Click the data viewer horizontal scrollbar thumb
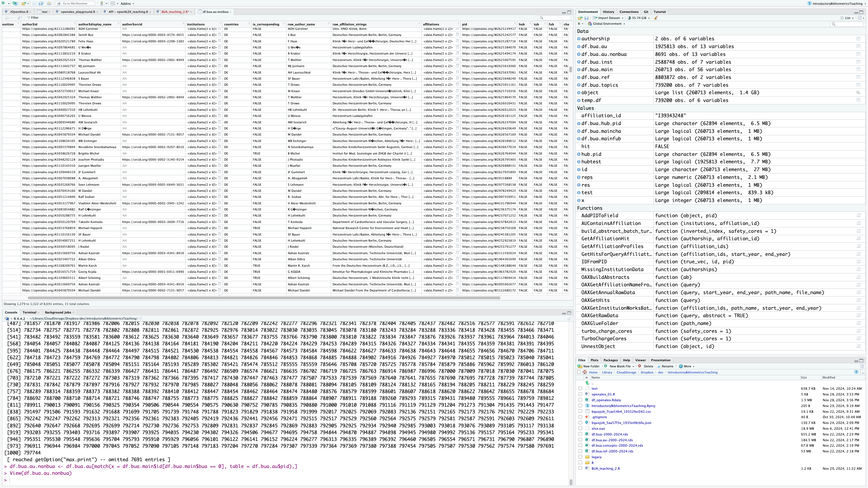Image resolution: width=868 pixels, height=488 pixels. (x=263, y=298)
